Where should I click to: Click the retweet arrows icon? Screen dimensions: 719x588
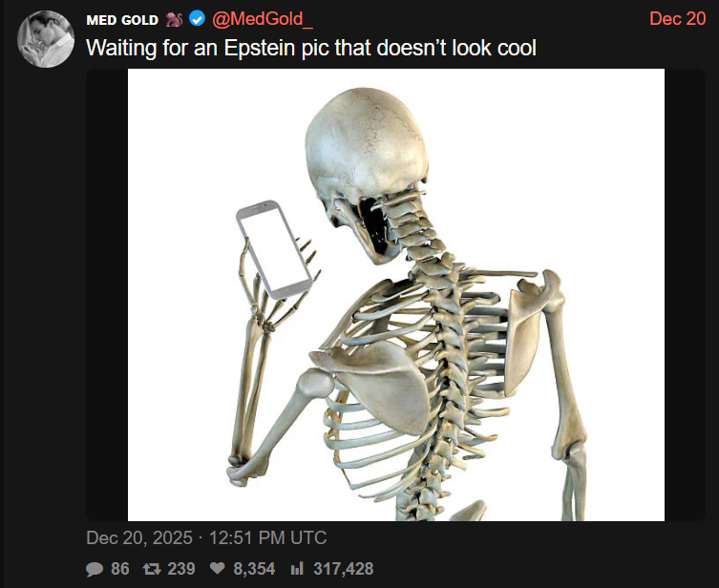pos(152,569)
